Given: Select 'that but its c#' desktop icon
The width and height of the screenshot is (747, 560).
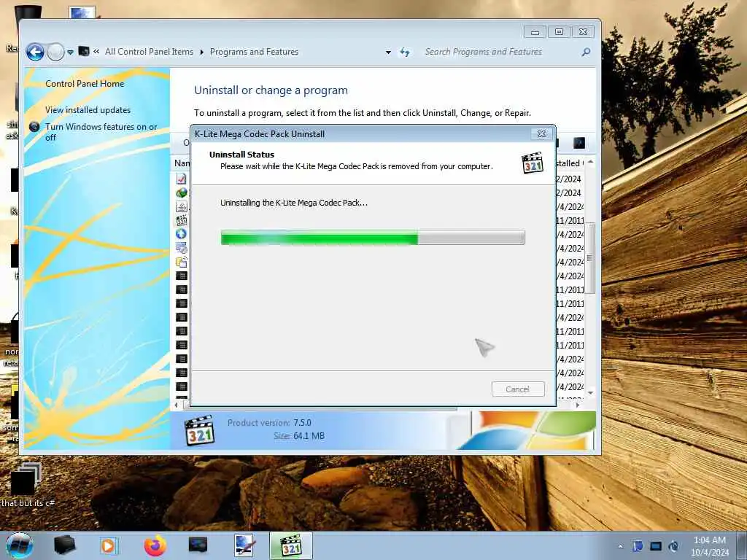Looking at the screenshot, I should coord(28,485).
